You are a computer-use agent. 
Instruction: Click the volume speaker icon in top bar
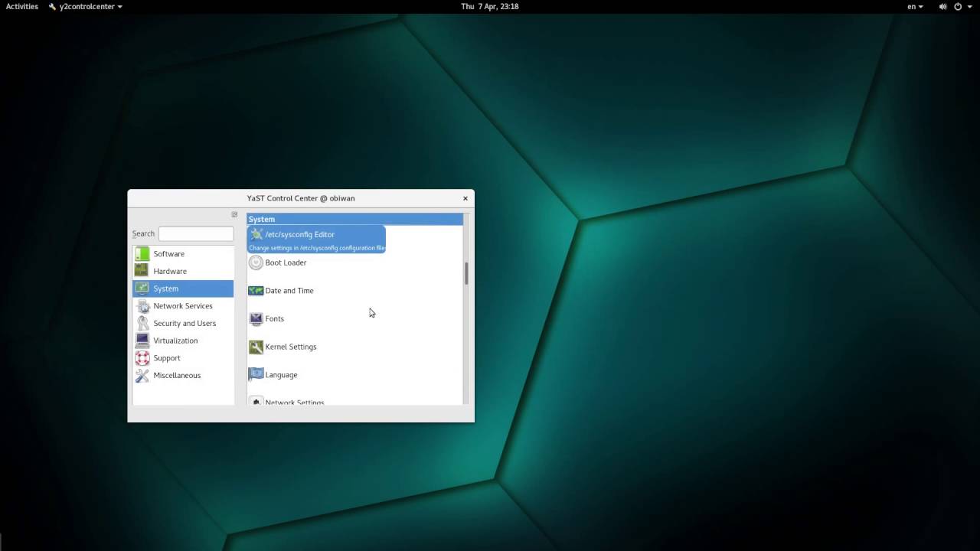pos(942,6)
